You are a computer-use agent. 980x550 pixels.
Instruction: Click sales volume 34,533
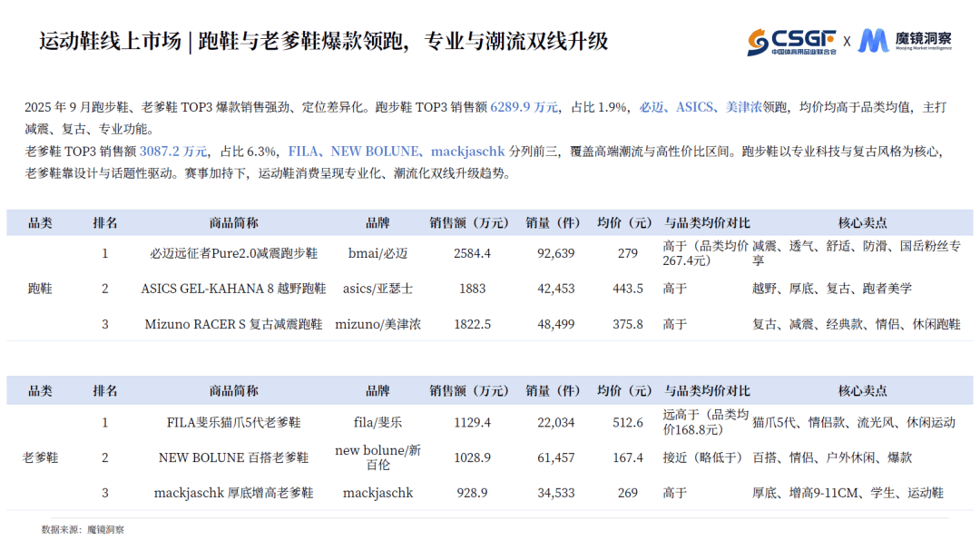coord(555,493)
